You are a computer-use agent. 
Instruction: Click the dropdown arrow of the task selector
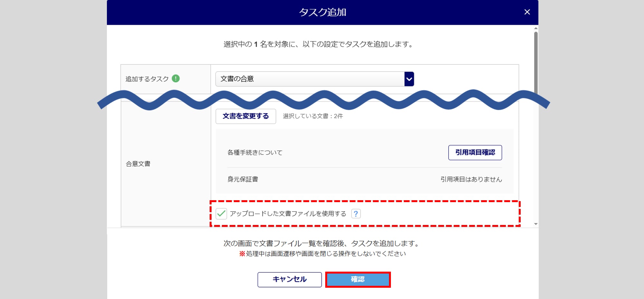(409, 79)
